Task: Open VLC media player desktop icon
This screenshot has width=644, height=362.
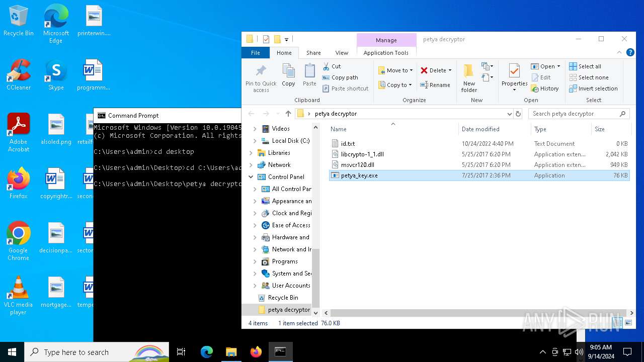Action: coord(19,296)
